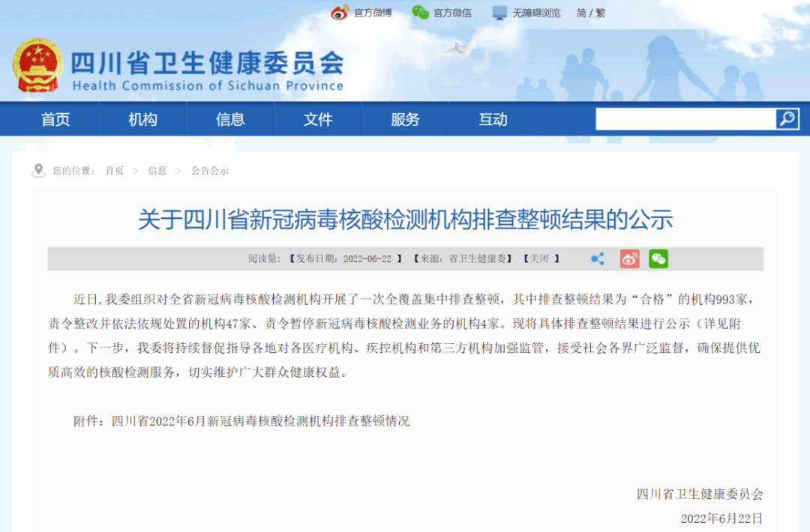
Task: Click 关闭 to close the article
Action: [x=540, y=259]
